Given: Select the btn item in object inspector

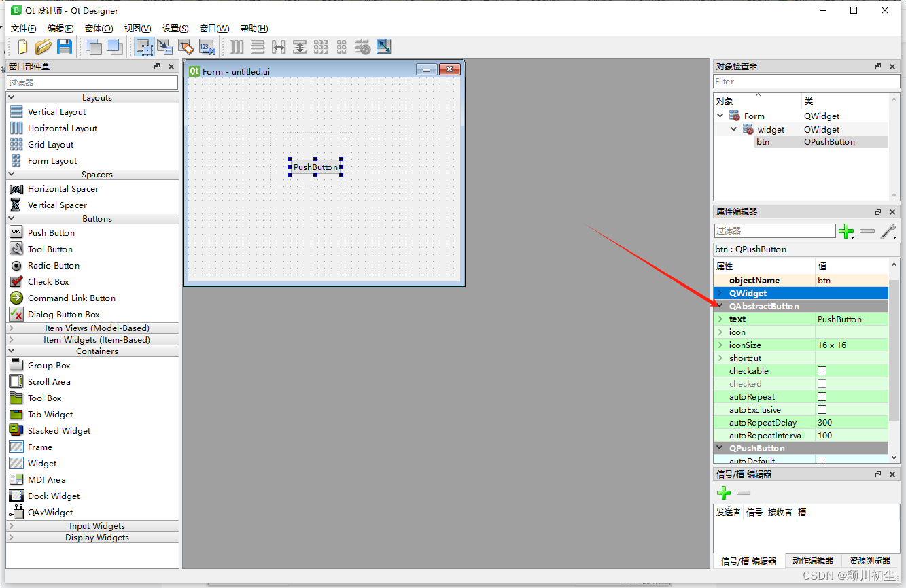Looking at the screenshot, I should tap(762, 141).
